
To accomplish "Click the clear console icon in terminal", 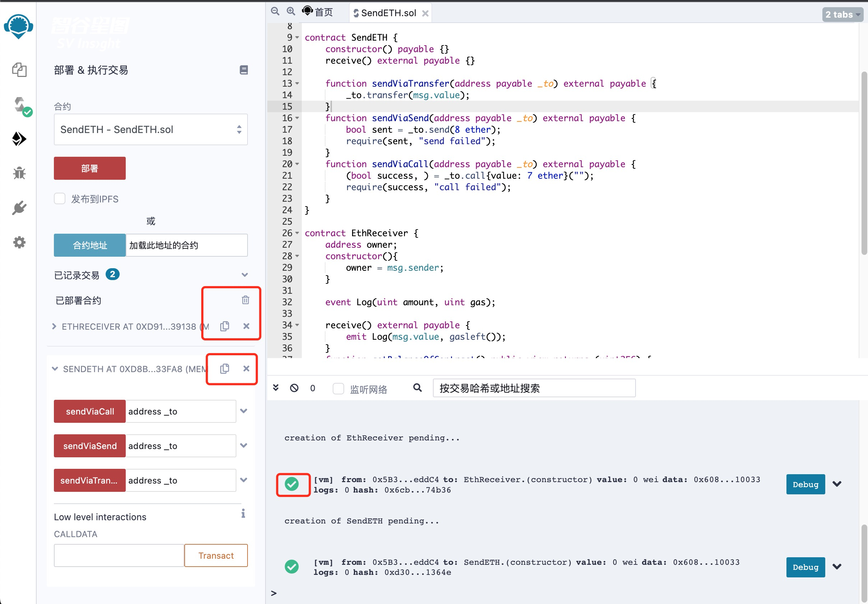I will (294, 388).
